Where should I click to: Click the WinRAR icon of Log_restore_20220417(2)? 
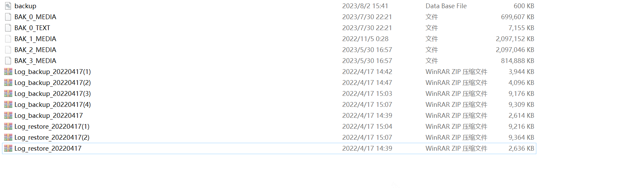(8, 137)
